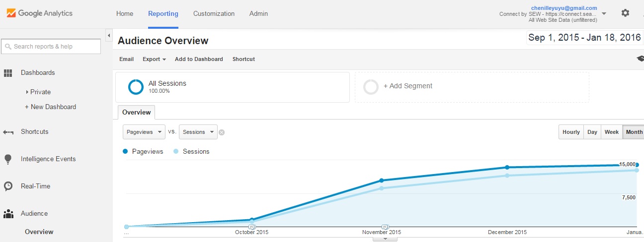This screenshot has height=242, width=644.
Task: Open the Export dropdown menu
Action: [x=154, y=59]
